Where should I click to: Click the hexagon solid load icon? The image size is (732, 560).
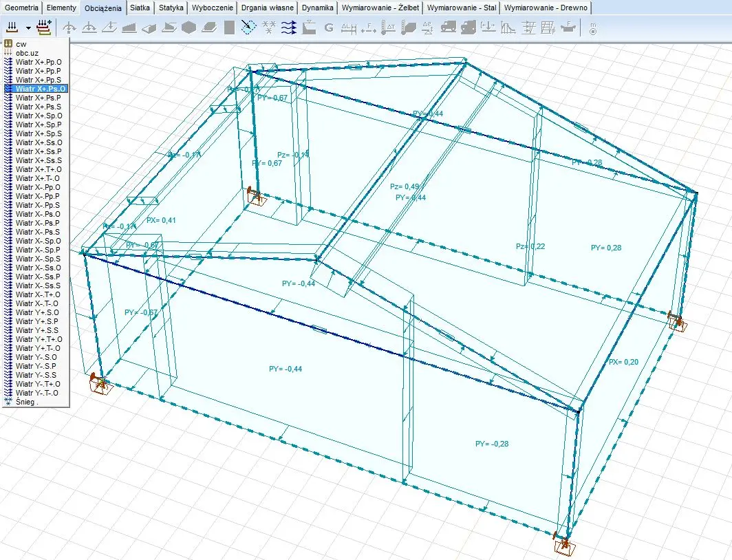189,28
